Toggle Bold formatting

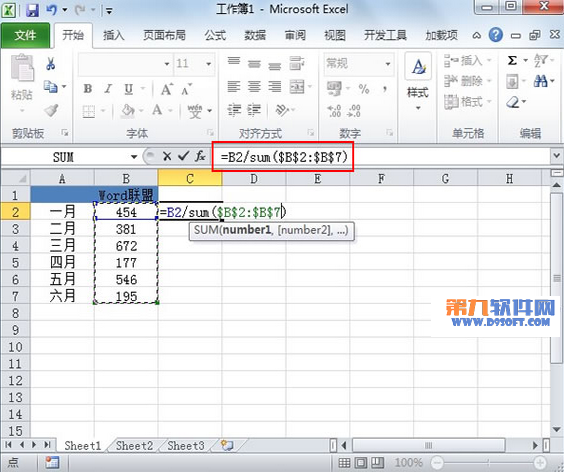(87, 88)
